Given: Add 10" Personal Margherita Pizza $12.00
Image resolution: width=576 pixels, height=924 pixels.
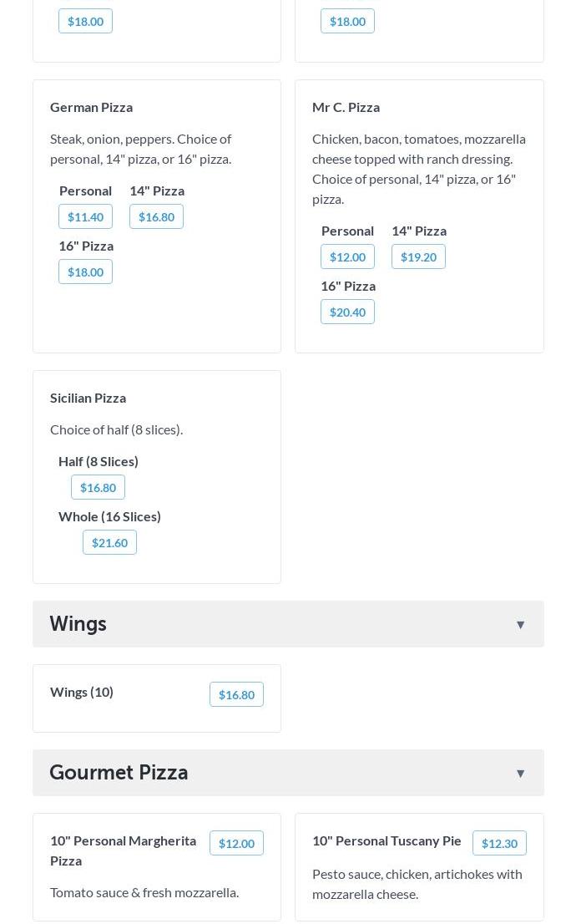Looking at the screenshot, I should tap(236, 844).
